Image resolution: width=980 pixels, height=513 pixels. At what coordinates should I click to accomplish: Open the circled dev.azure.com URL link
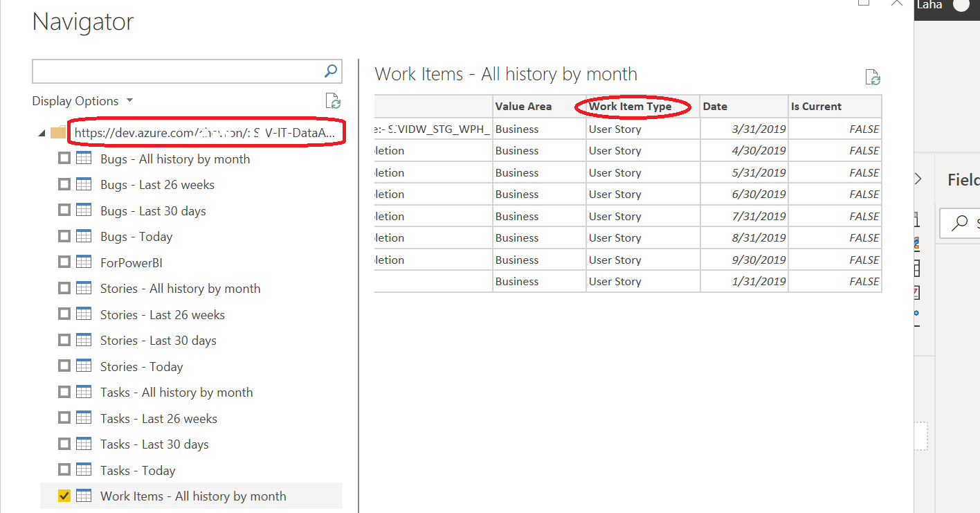pos(206,132)
